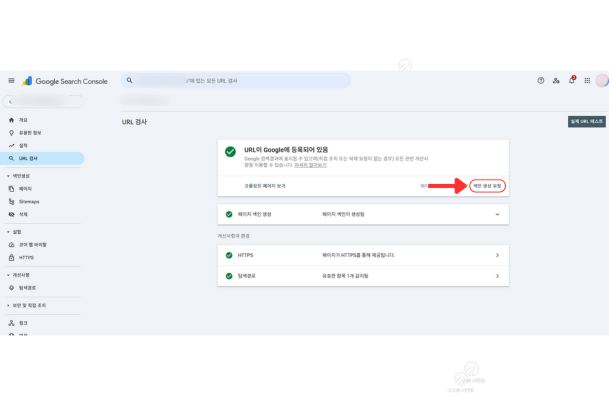This screenshot has width=609, height=406.
Task: Collapse the 색인생성 sidebar section
Action: click(x=18, y=176)
